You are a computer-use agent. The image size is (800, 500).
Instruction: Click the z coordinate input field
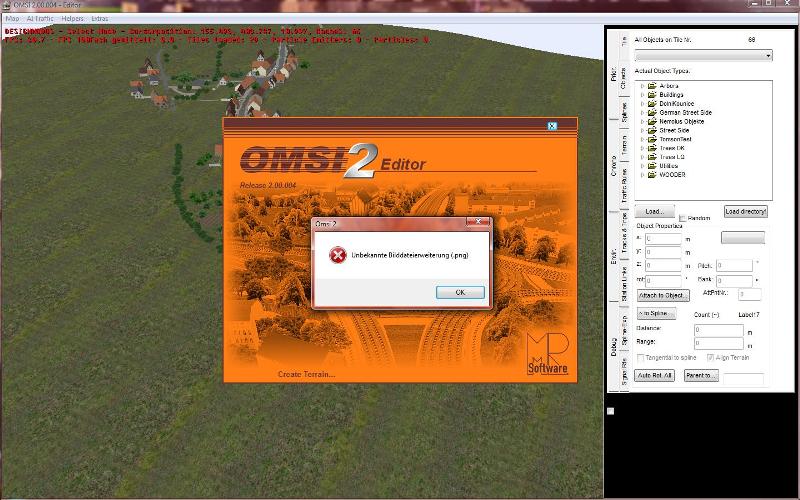point(663,265)
